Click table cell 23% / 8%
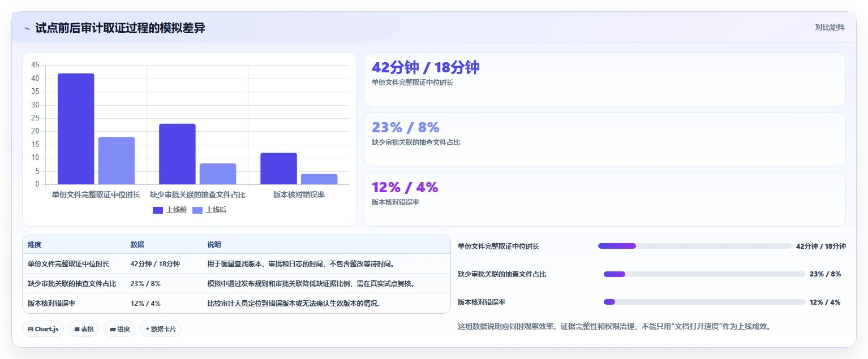 coord(145,284)
